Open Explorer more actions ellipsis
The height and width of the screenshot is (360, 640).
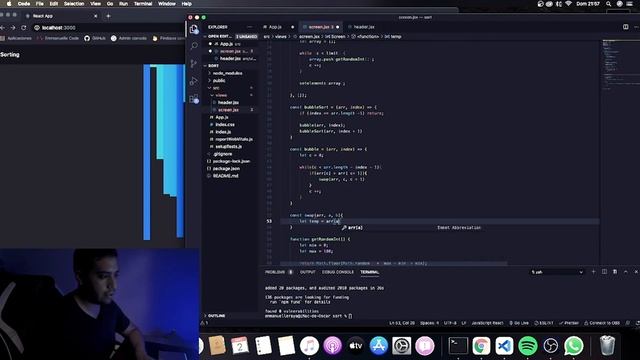249,27
